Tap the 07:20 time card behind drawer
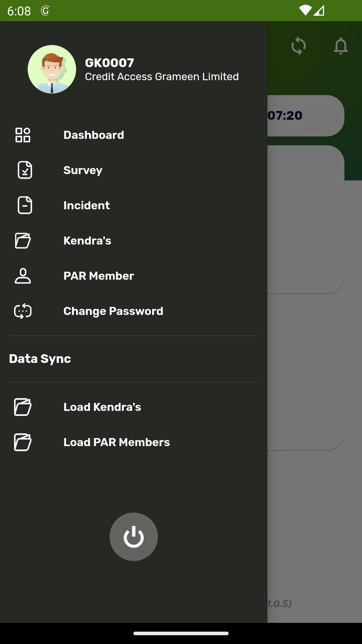 [306, 116]
